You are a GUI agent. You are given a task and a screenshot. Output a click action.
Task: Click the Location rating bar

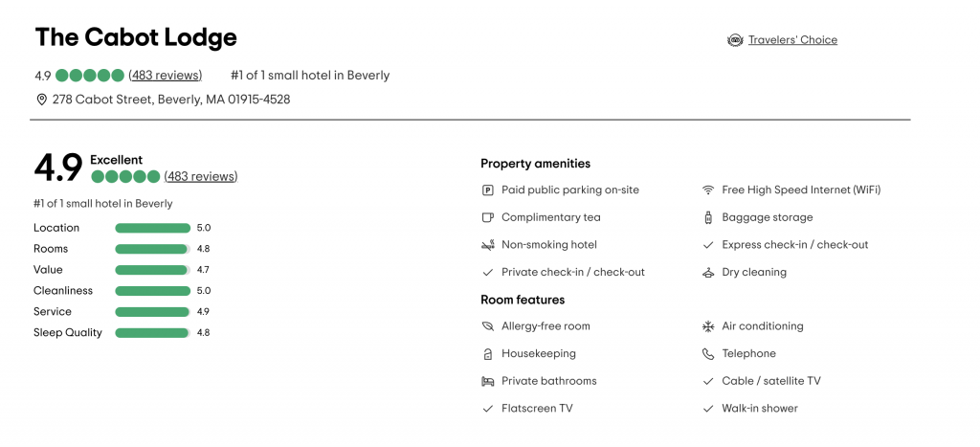point(153,228)
